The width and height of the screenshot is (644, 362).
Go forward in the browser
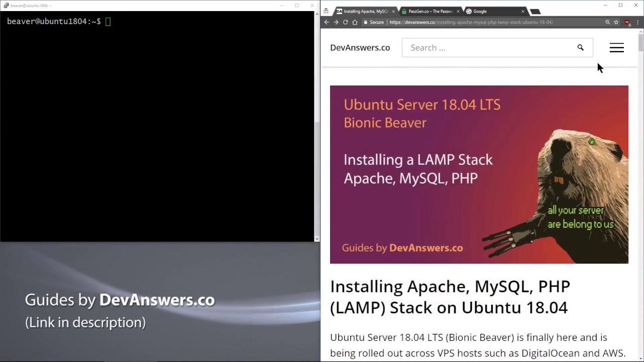tap(336, 22)
